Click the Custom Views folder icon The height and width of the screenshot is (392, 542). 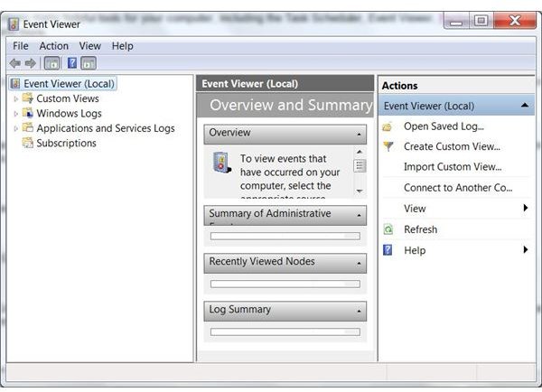(28, 98)
